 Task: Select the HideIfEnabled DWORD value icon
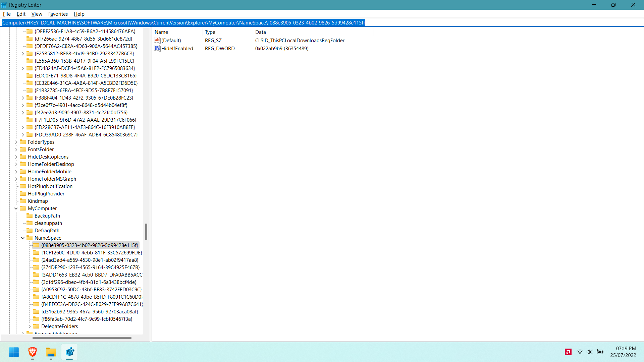pos(157,48)
